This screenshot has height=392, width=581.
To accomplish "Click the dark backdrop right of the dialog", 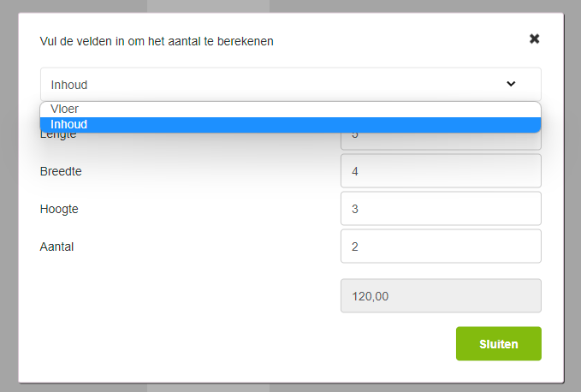I will pyautogui.click(x=572, y=197).
